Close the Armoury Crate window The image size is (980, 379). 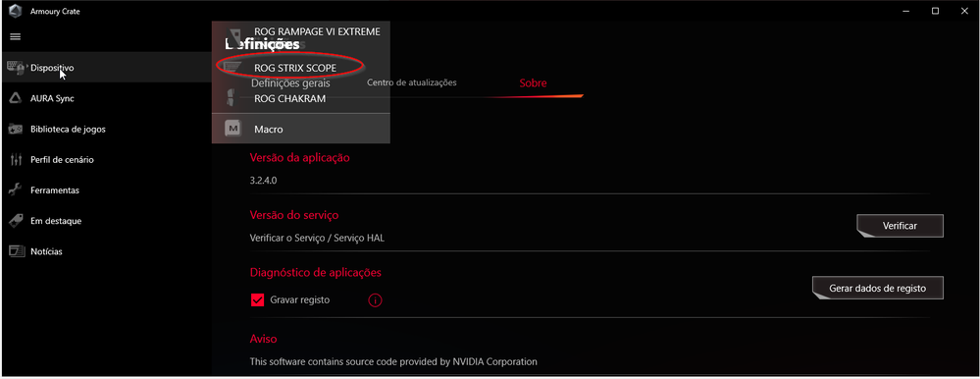[964, 11]
